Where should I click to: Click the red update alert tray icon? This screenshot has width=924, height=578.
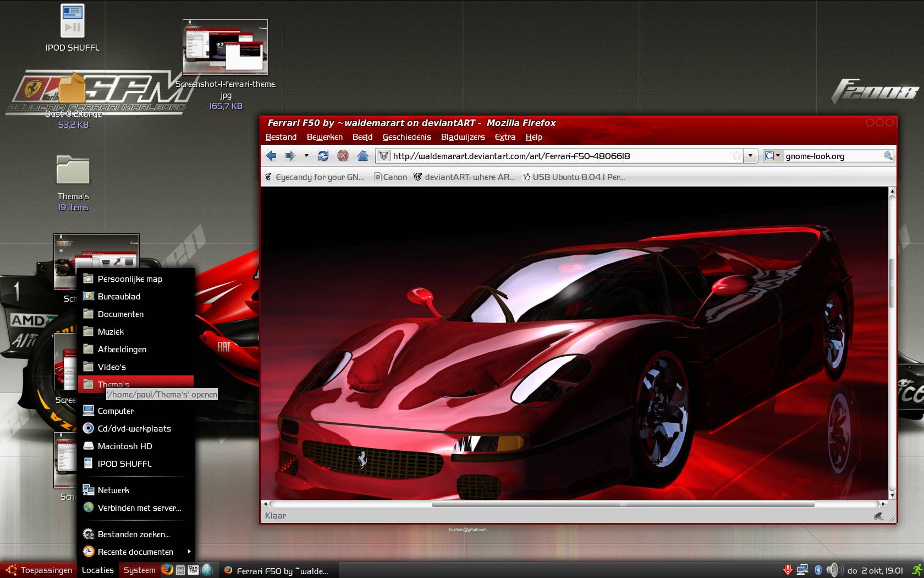(x=788, y=570)
